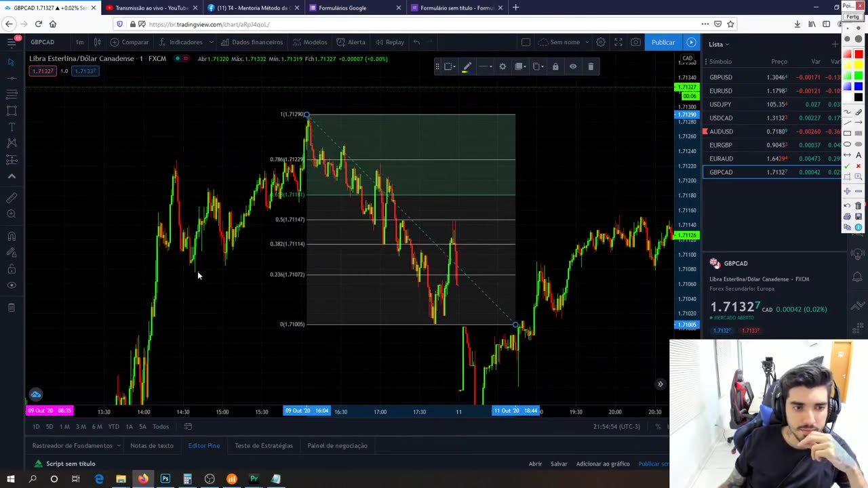Click the Publicar button
This screenshot has width=868, height=488.
663,42
